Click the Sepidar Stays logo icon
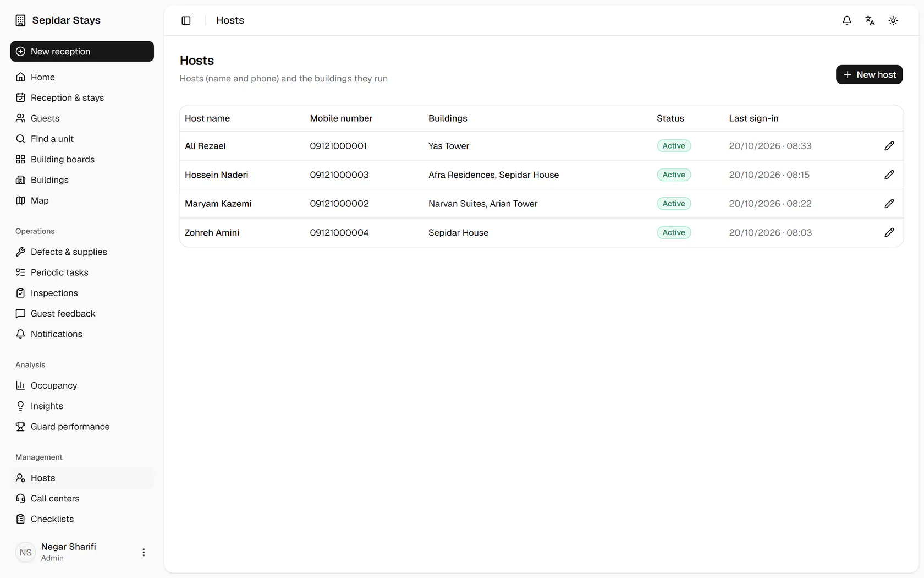 (x=20, y=20)
